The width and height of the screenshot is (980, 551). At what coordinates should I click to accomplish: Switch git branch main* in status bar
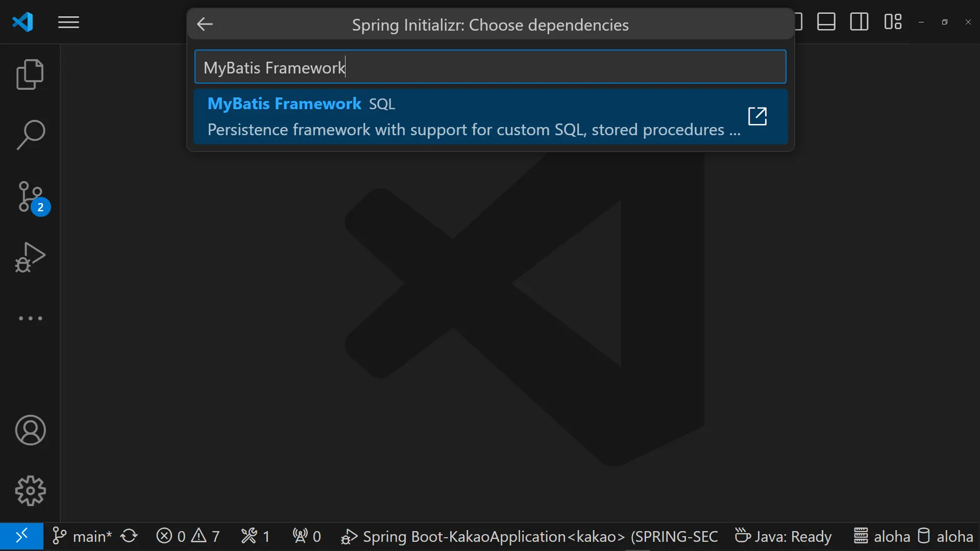[82, 536]
